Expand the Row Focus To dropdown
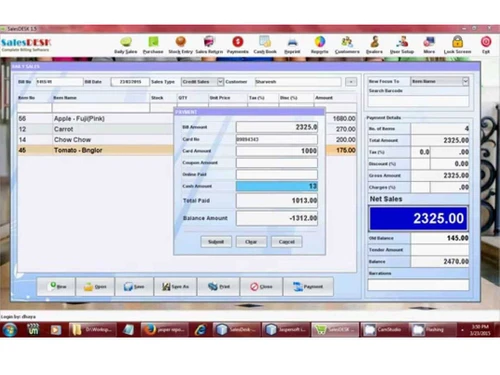 point(465,81)
